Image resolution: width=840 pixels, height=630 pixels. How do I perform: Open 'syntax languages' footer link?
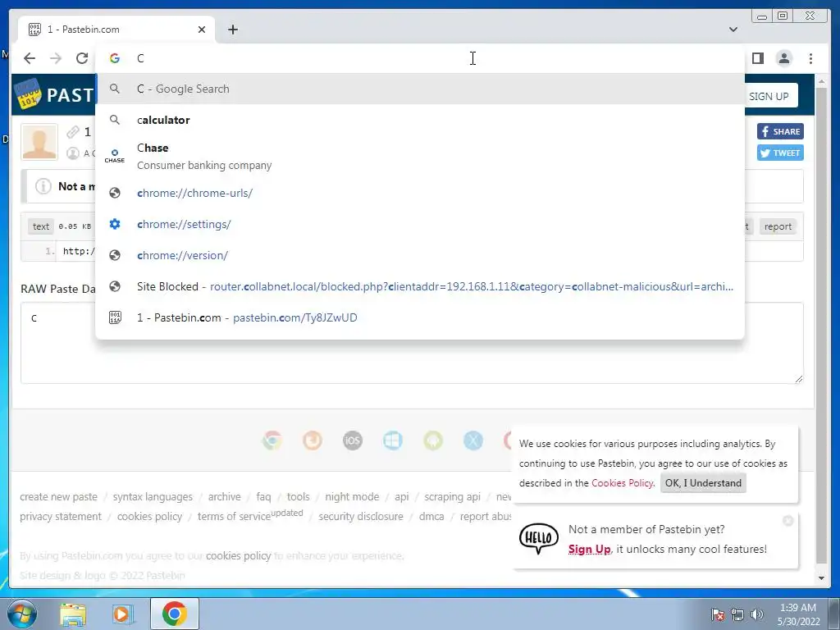(x=153, y=496)
